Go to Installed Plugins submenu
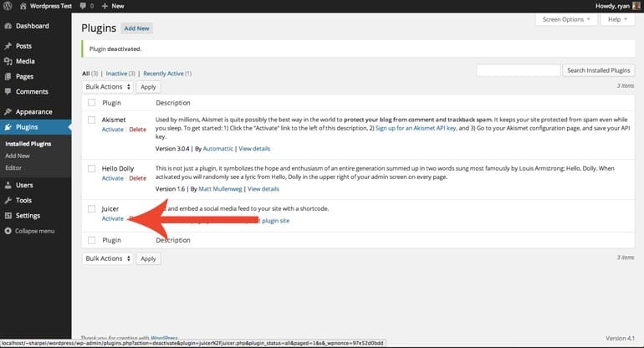This screenshot has height=348, width=644. click(x=28, y=144)
